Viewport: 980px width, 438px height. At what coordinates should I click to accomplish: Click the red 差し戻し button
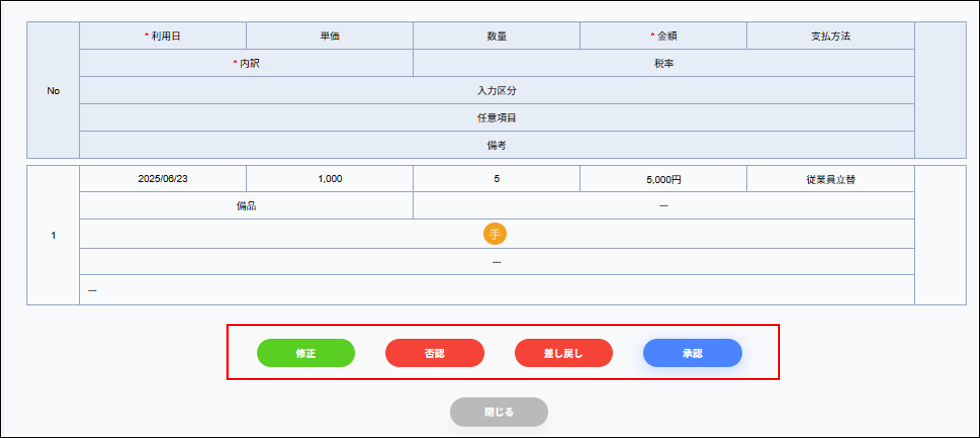564,353
